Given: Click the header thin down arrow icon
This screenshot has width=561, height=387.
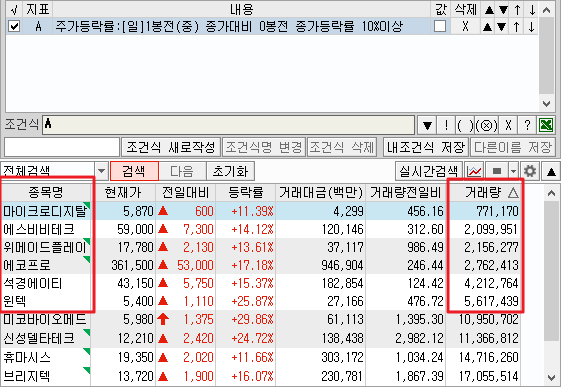Looking at the screenshot, I should [x=532, y=10].
